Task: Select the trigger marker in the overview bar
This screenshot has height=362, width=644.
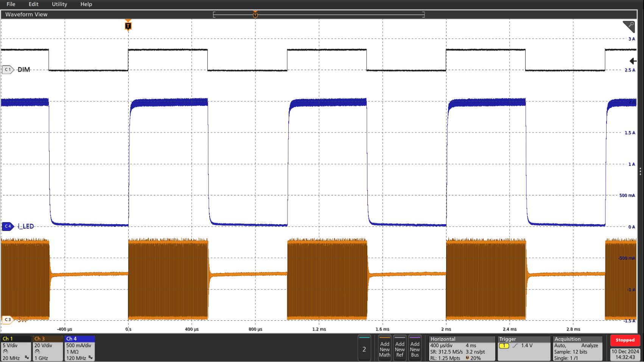Action: 255,14
